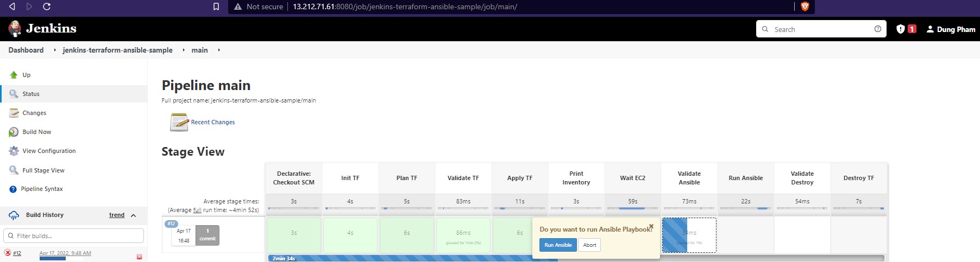Expand main breadcrumb arrow

[219, 50]
